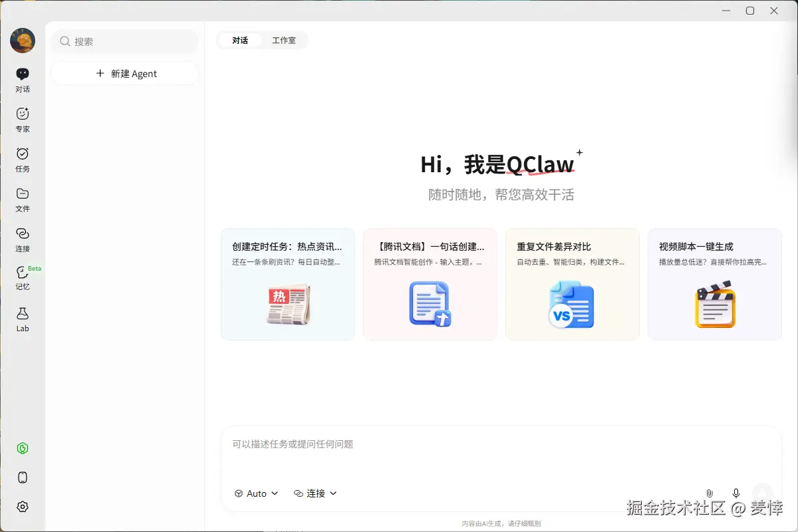Open the 文件 files section
The width and height of the screenshot is (798, 532).
click(x=23, y=199)
